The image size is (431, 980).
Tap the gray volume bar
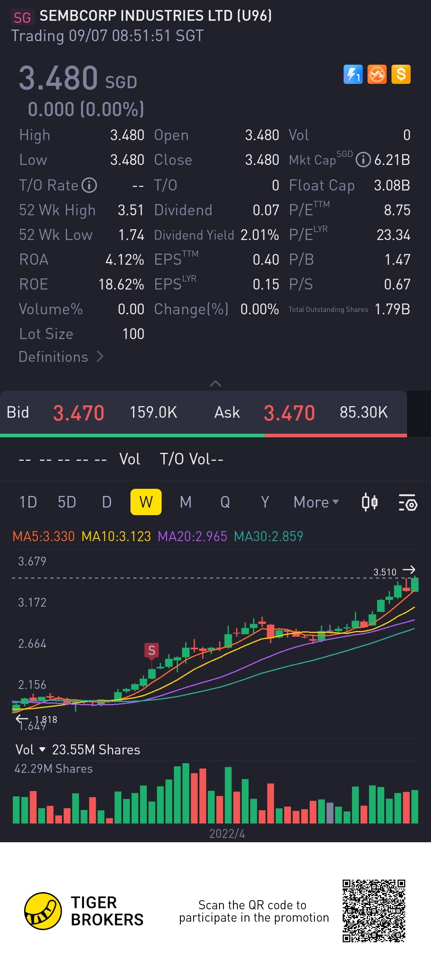tap(330, 813)
